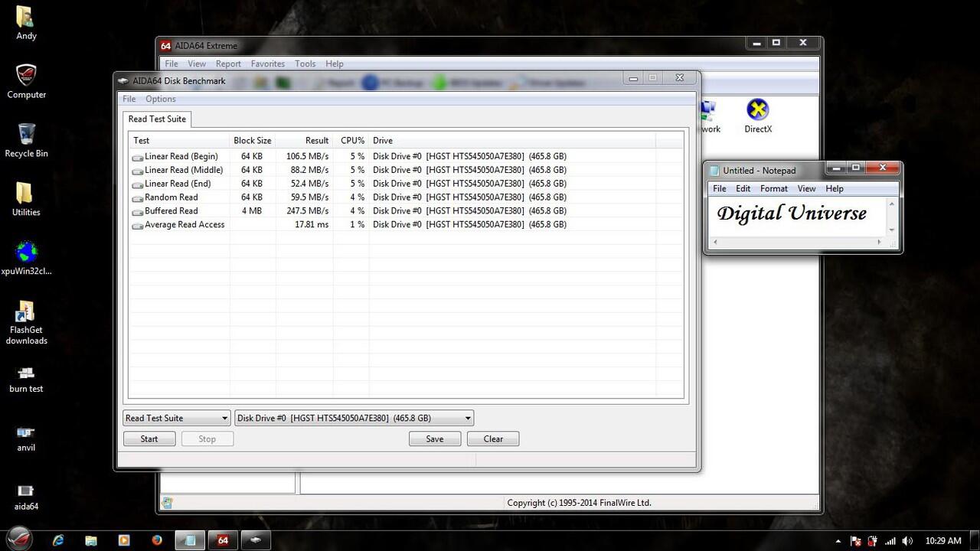Open the Andy folder on desktop

point(26,23)
